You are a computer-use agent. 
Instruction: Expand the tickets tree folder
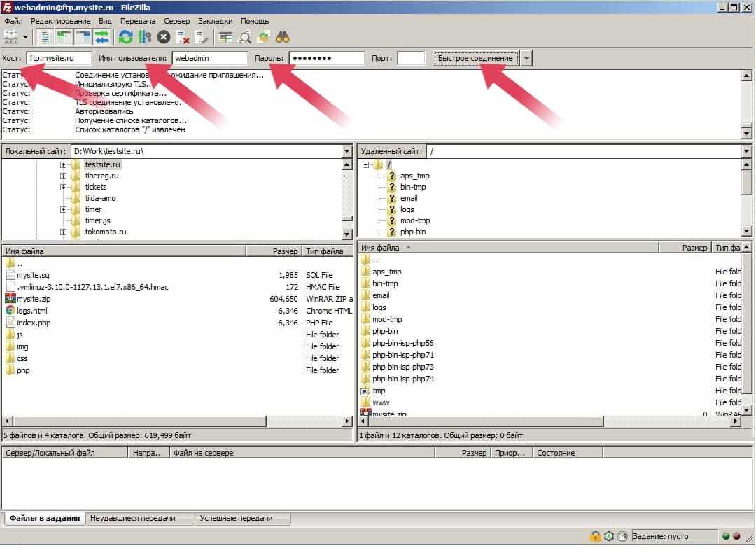click(x=63, y=187)
